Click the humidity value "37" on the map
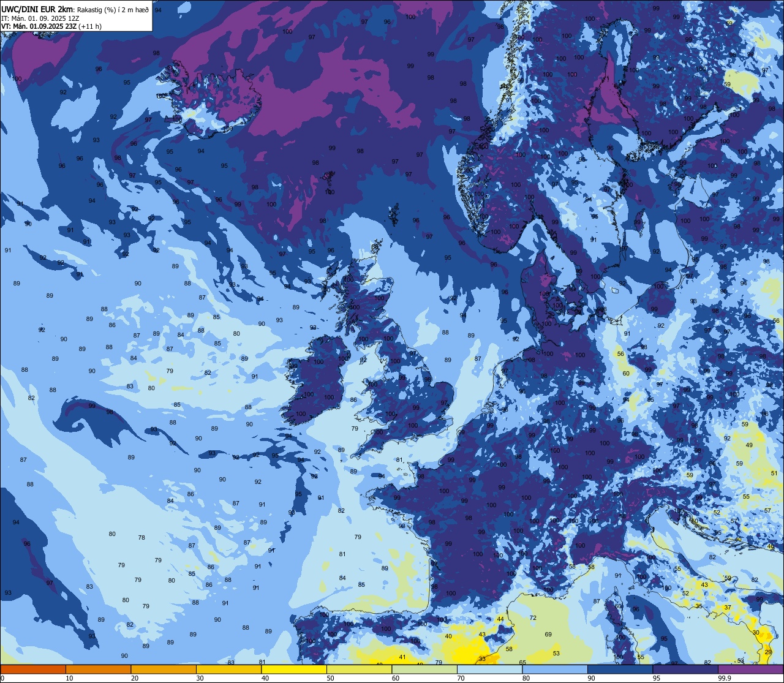The height and width of the screenshot is (683, 784). [728, 607]
